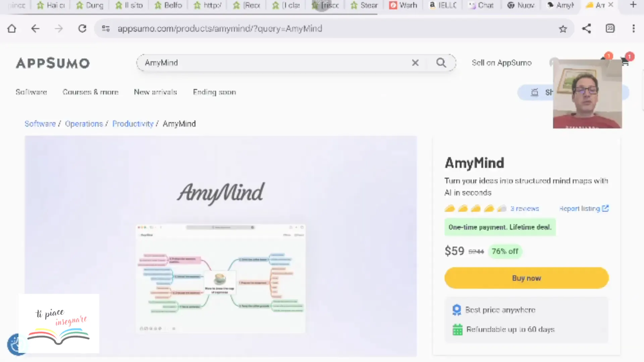Viewport: 644px width, 362px height.
Task: Go to Software breadcrumb
Action: (x=40, y=124)
